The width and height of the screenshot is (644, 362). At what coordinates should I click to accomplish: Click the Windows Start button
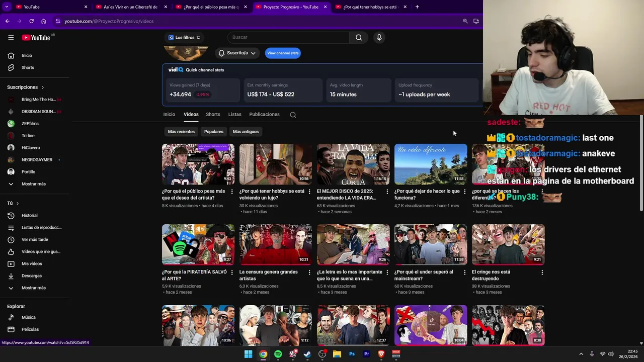(248, 354)
